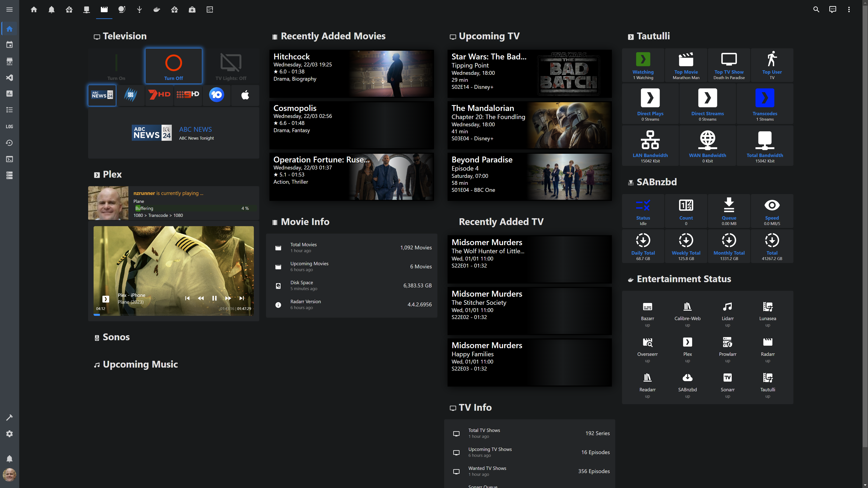Image resolution: width=868 pixels, height=488 pixels.
Task: Open the Developer Tools hammer icon
Action: click(x=9, y=417)
